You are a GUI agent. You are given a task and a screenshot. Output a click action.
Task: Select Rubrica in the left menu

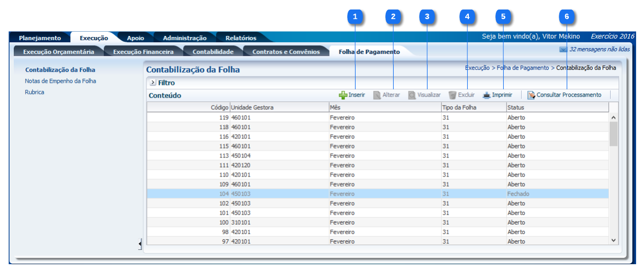[x=34, y=92]
